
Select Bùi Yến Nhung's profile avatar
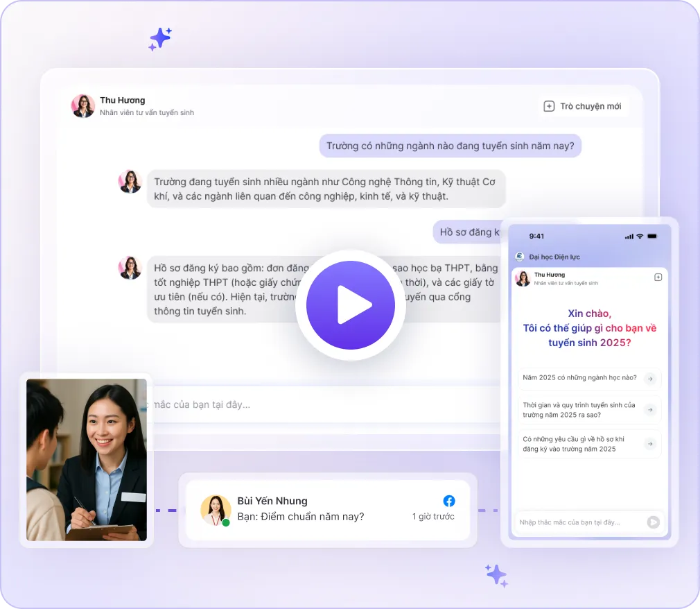tap(216, 510)
